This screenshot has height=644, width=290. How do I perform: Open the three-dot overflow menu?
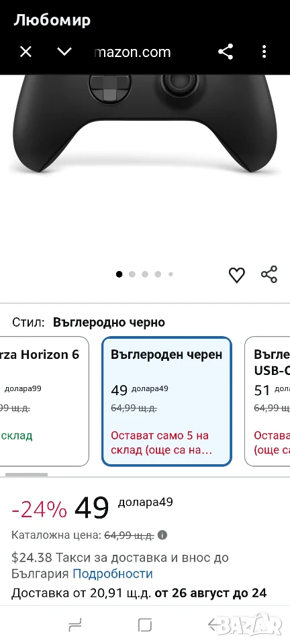(x=264, y=52)
